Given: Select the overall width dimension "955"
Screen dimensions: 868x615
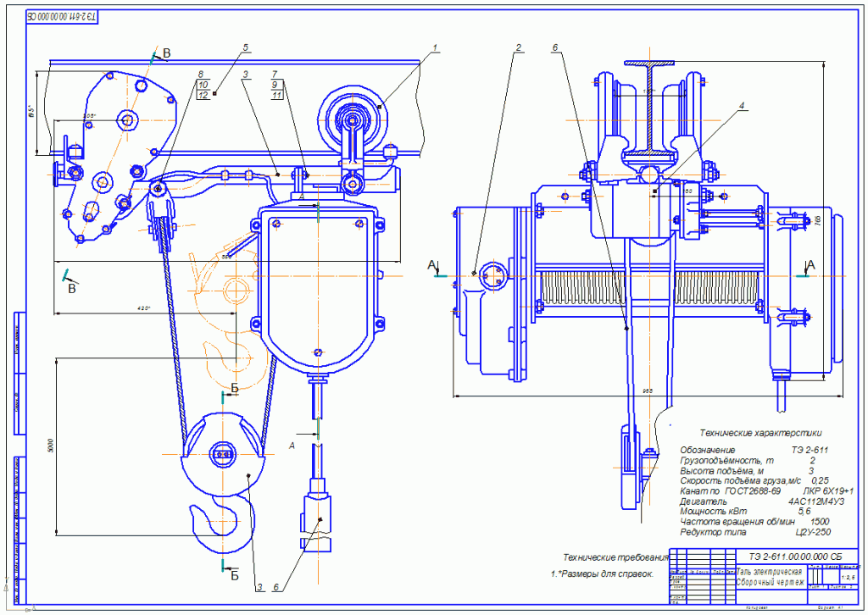Looking at the screenshot, I should [x=648, y=391].
